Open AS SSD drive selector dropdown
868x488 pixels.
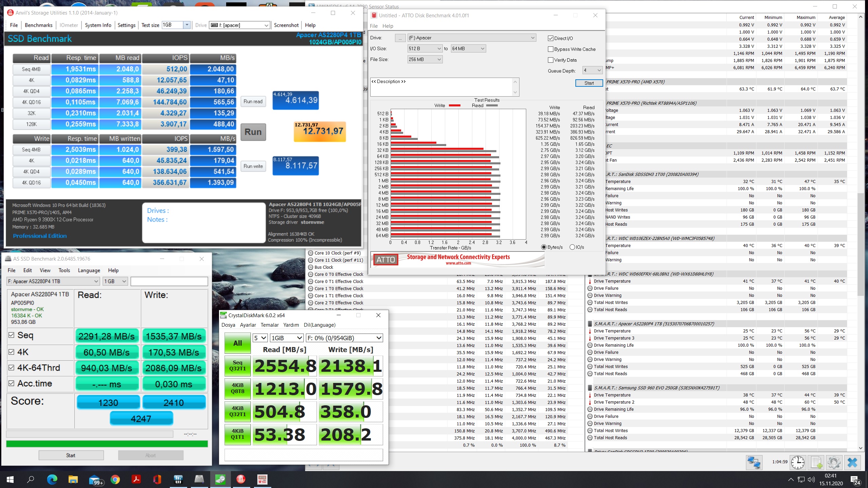(x=53, y=281)
